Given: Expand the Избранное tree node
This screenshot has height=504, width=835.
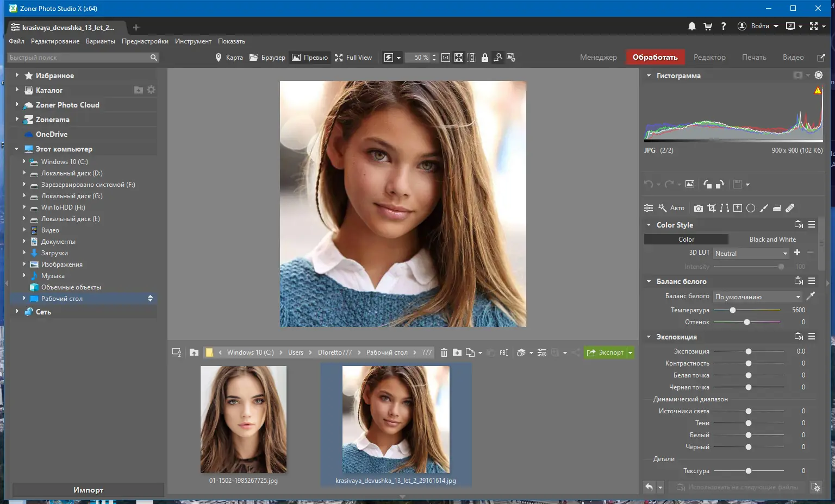Looking at the screenshot, I should tap(17, 75).
